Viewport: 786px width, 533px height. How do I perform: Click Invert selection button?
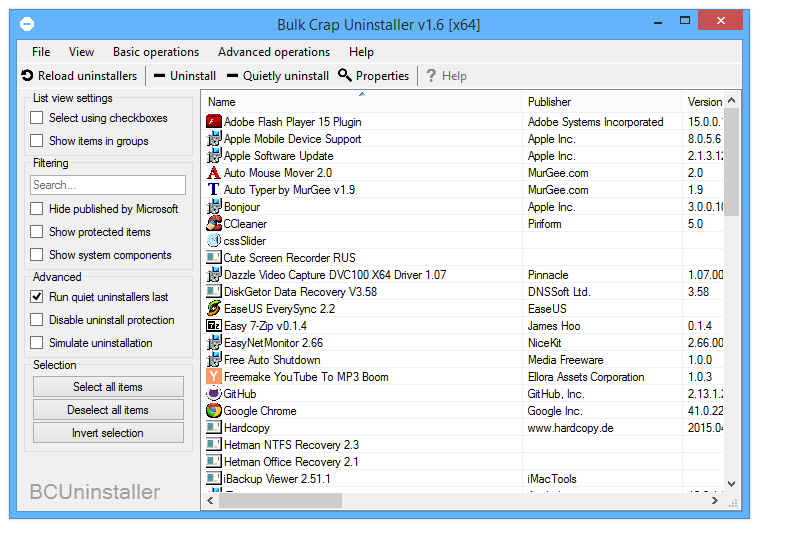click(x=108, y=433)
